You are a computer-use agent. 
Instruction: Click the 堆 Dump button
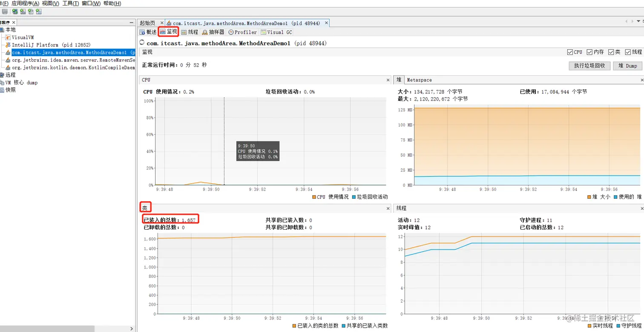[627, 66]
